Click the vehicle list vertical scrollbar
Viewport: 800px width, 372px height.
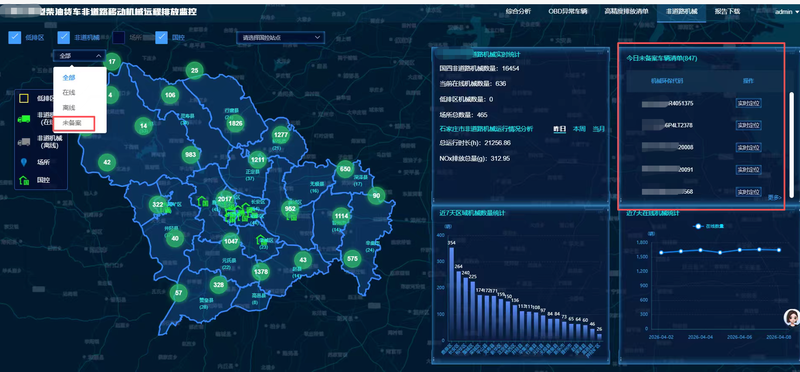pyautogui.click(x=791, y=145)
